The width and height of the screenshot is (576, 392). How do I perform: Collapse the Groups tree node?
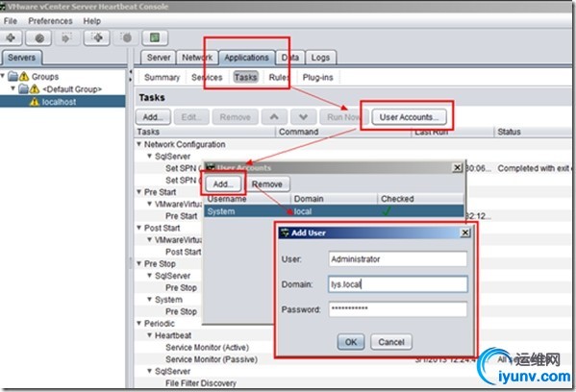point(3,76)
